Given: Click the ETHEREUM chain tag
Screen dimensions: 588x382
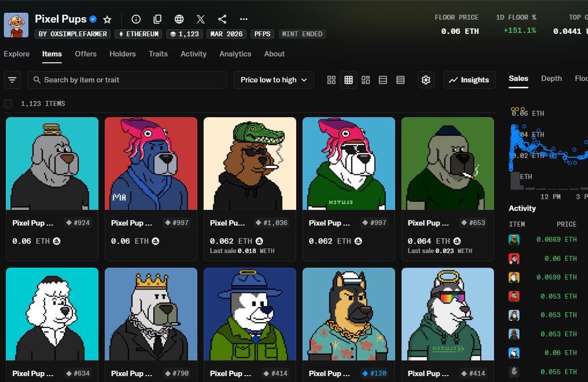Looking at the screenshot, I should 138,34.
